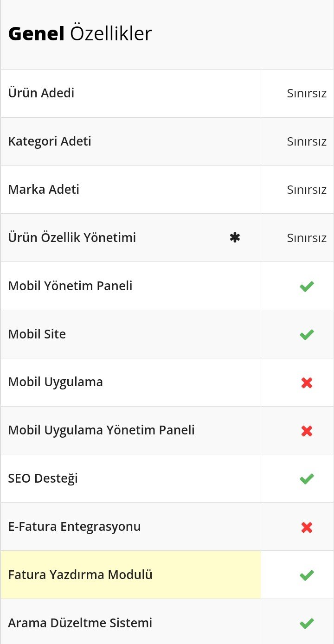Click the Genel Özellikler heading
Image resolution: width=334 pixels, height=644 pixels.
[x=80, y=34]
